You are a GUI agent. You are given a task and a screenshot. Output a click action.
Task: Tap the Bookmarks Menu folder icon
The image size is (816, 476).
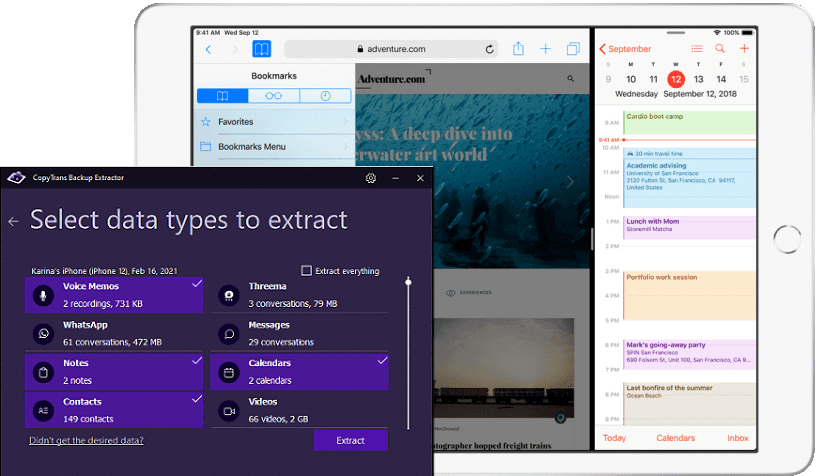click(206, 147)
